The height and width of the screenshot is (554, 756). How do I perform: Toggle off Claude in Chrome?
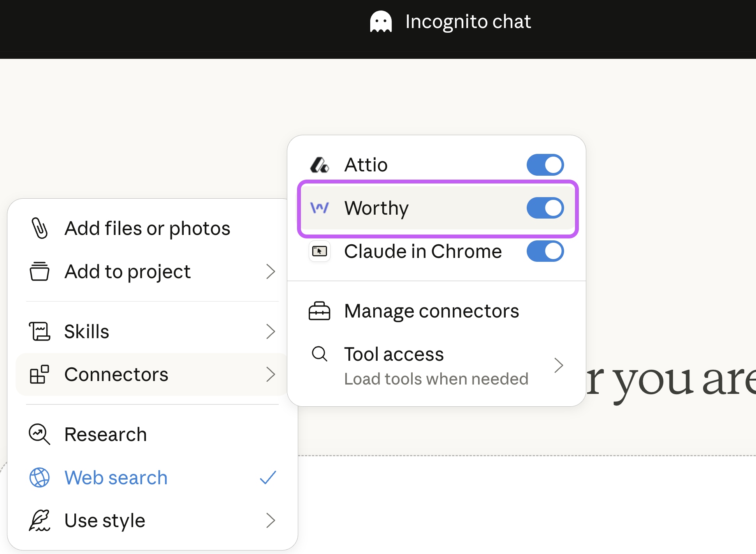(545, 251)
